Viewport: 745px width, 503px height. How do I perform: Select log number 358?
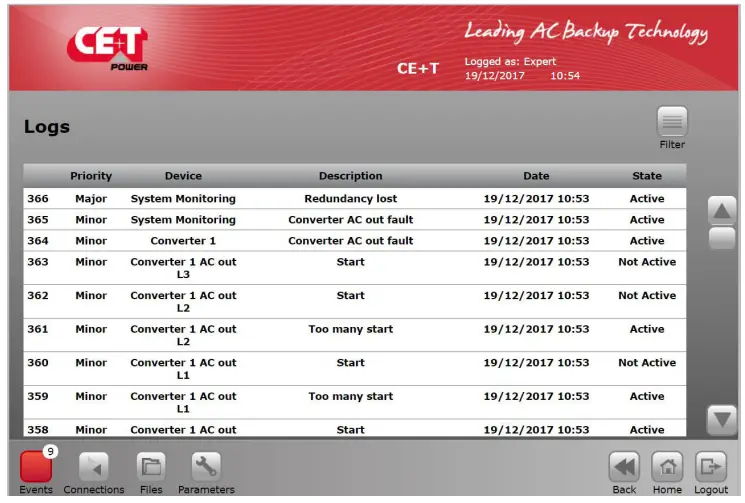[38, 430]
